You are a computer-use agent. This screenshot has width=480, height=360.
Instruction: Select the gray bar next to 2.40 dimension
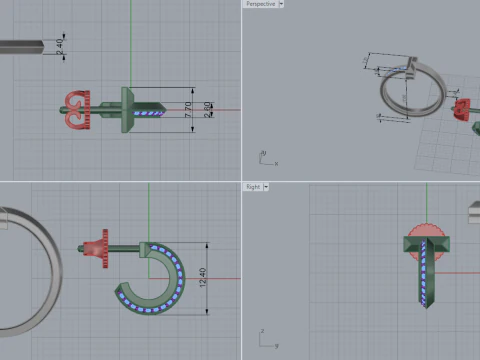22,47
